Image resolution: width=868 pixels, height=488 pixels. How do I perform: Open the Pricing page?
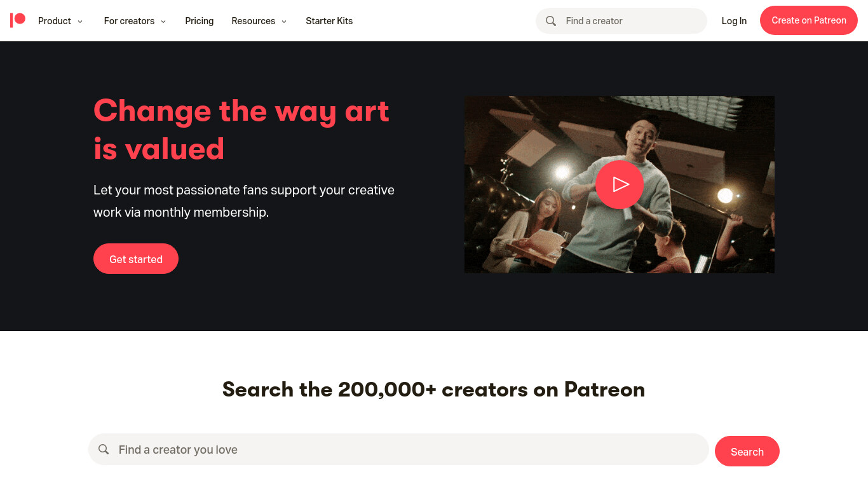(200, 21)
